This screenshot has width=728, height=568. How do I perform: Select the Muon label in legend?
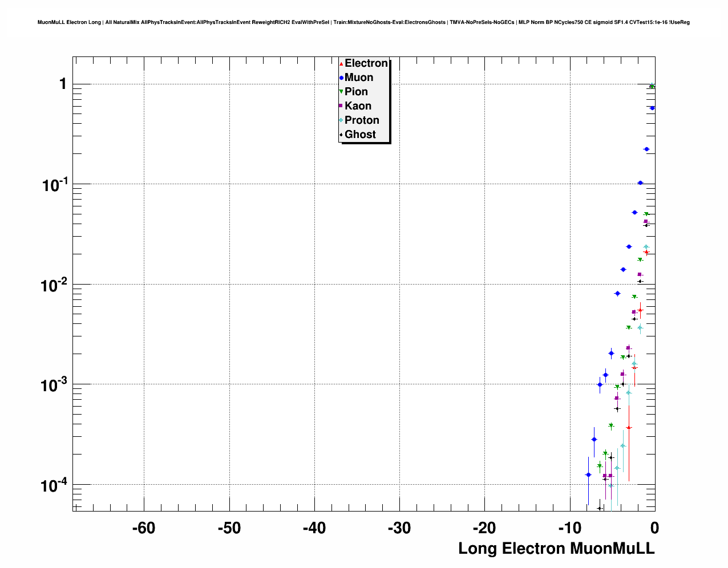(359, 78)
